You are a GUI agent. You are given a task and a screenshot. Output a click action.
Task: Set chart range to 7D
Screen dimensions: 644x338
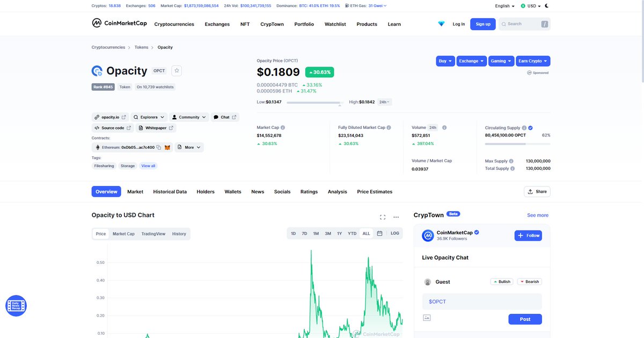pos(304,234)
